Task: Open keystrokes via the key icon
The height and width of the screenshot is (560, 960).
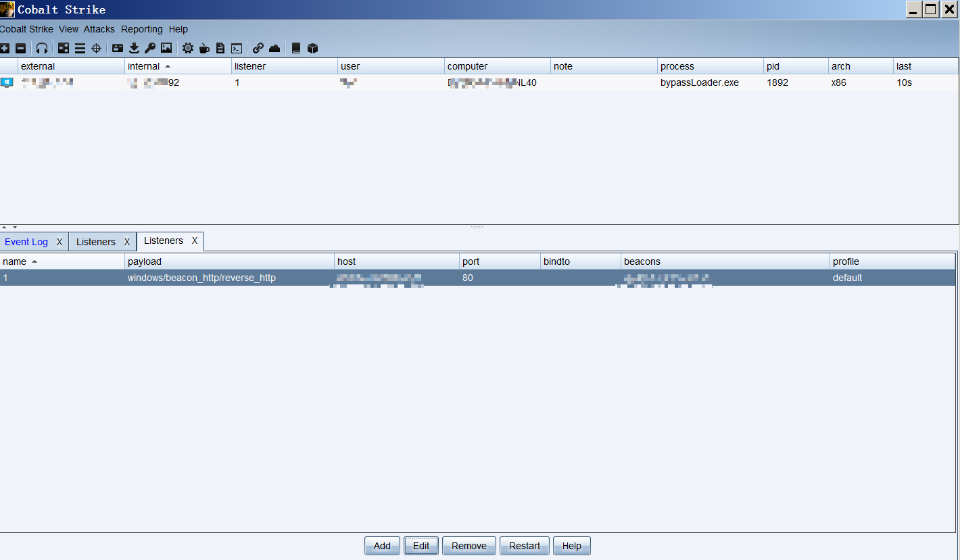Action: (x=150, y=48)
